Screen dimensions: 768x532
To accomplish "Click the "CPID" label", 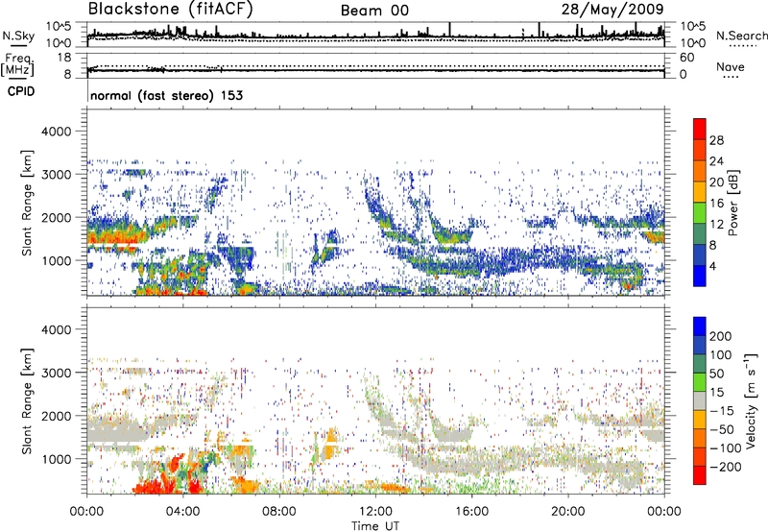I will pyautogui.click(x=21, y=91).
